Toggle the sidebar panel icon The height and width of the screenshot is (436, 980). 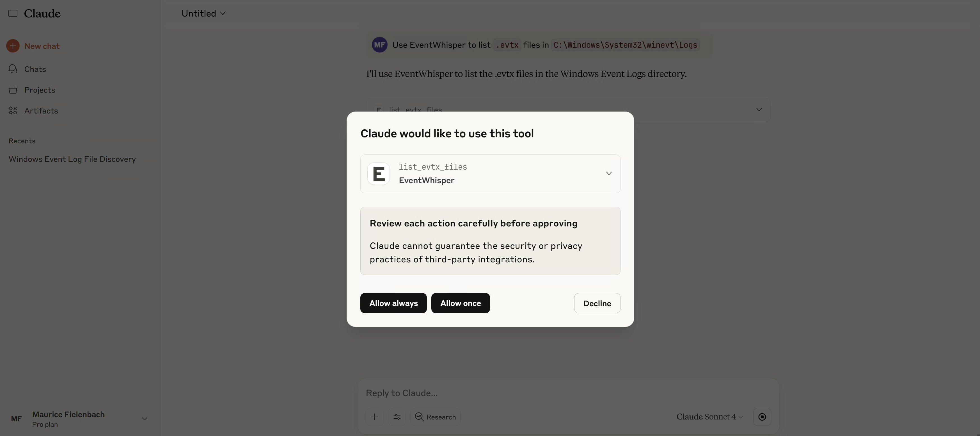pyautogui.click(x=13, y=13)
